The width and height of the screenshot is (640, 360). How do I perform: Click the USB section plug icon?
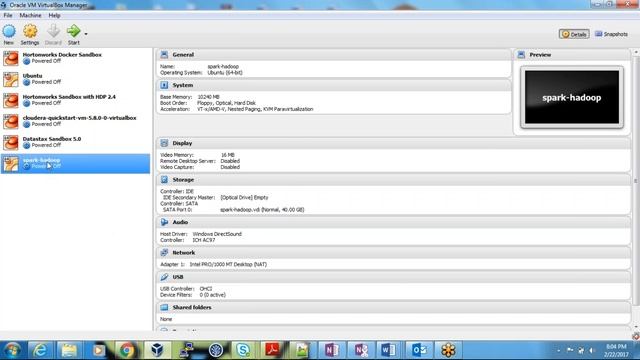click(164, 277)
